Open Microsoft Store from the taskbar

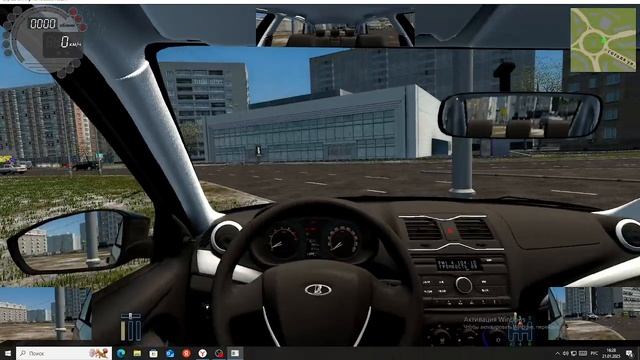pos(153,353)
